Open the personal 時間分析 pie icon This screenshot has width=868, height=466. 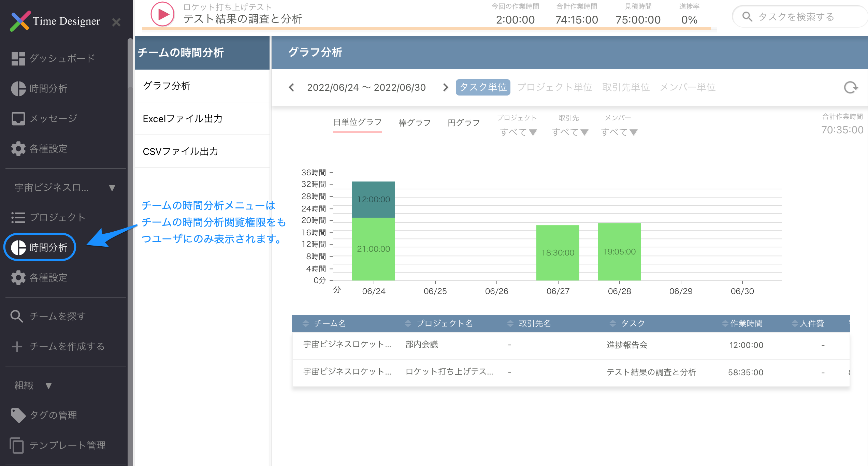[x=18, y=89]
